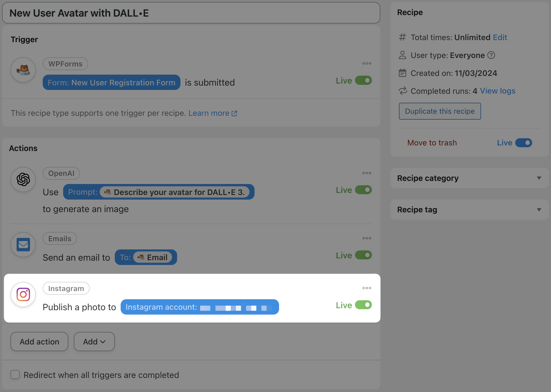This screenshot has width=551, height=392.
Task: Open View logs link
Action: 498,91
